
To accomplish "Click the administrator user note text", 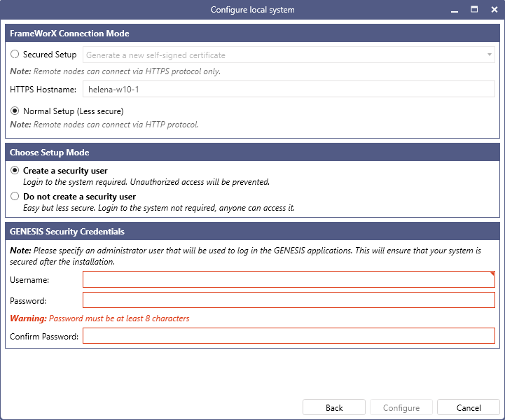I will click(x=245, y=256).
